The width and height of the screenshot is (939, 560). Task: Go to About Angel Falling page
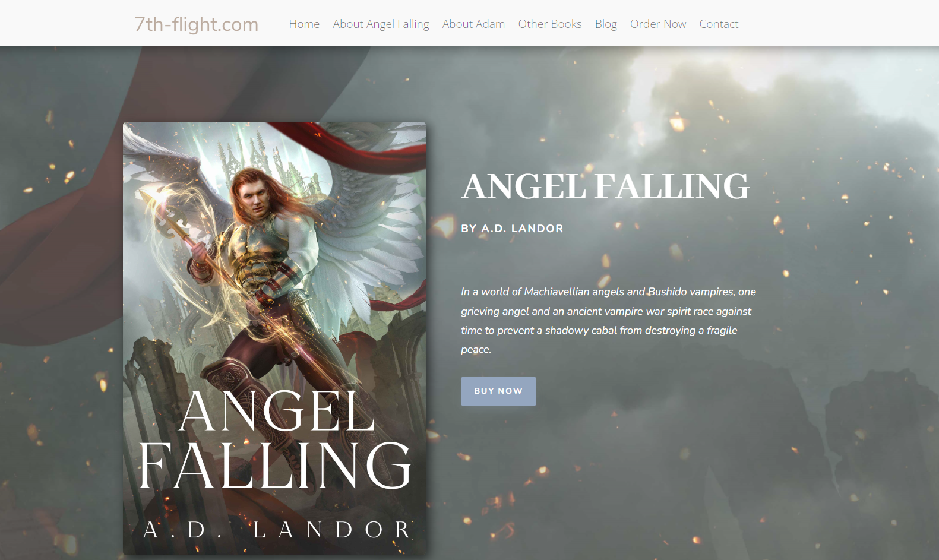(x=381, y=24)
